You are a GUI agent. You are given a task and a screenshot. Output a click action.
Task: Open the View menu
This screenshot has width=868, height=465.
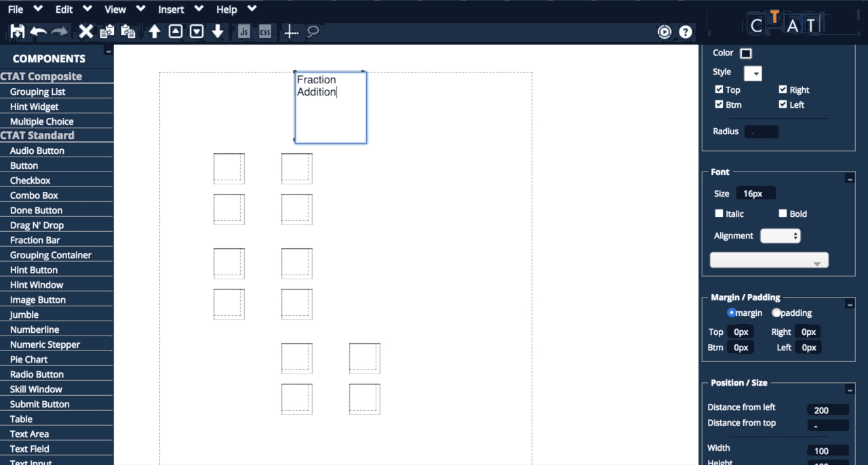pyautogui.click(x=114, y=9)
